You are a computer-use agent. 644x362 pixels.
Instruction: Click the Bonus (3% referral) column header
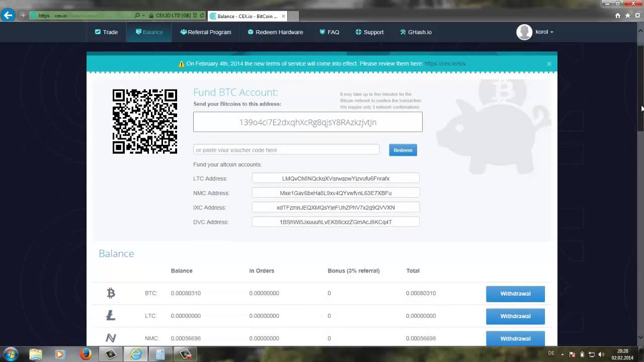coord(354,270)
